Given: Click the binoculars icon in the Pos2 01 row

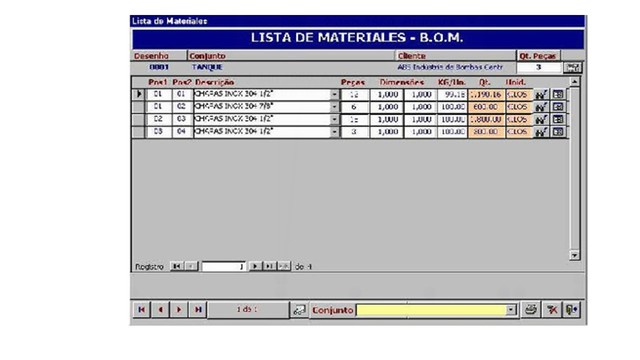Looking at the screenshot, I should tap(541, 95).
